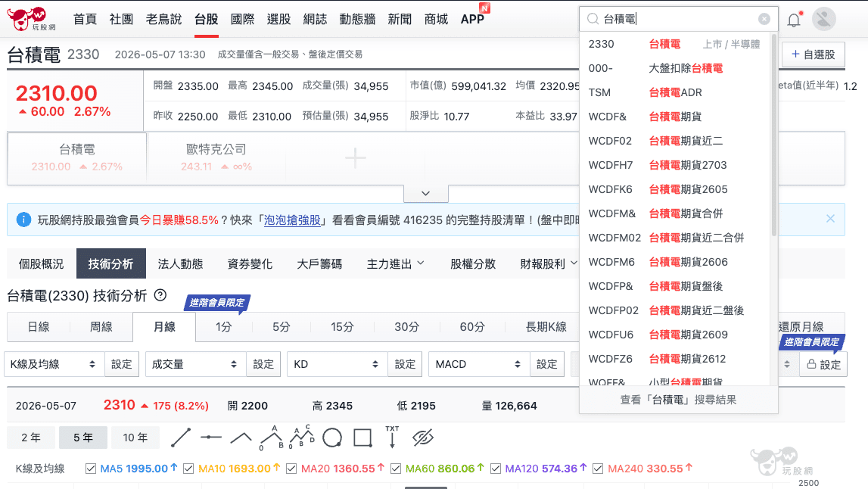The width and height of the screenshot is (868, 489).
Task: View all 台積電 search results
Action: pyautogui.click(x=678, y=400)
